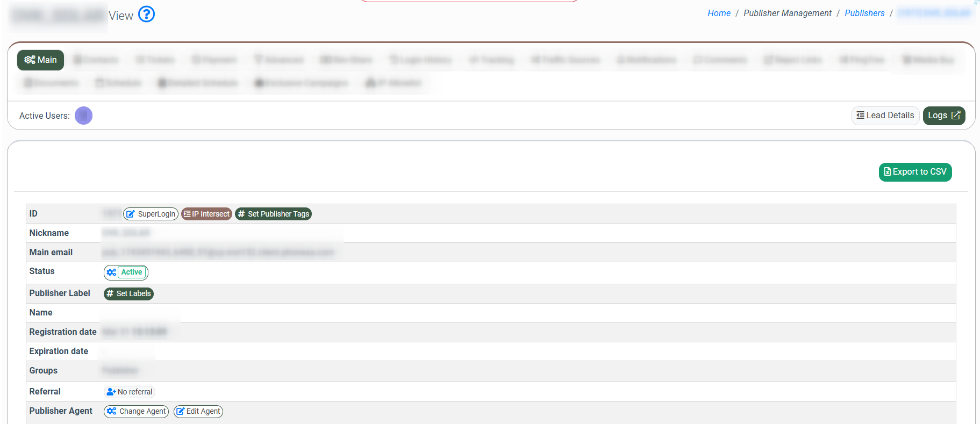This screenshot has height=424, width=980.
Task: Click the gear icon beside Active status
Action: pos(111,272)
